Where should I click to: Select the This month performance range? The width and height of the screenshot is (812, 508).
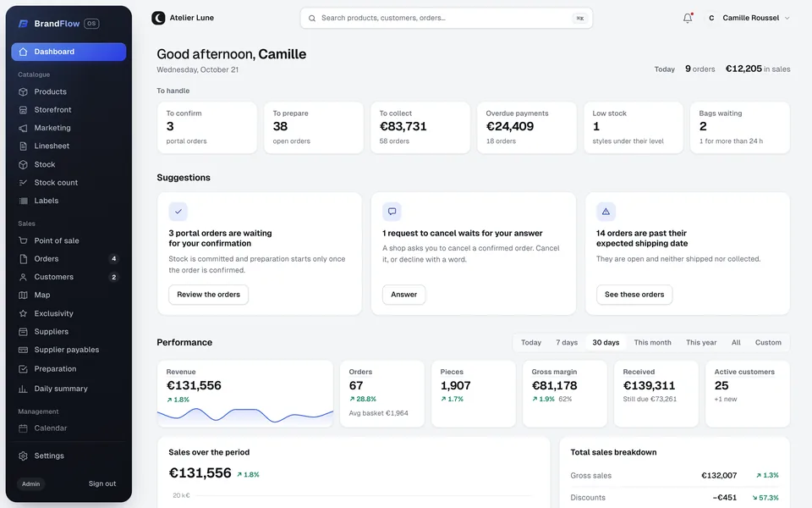[652, 343]
